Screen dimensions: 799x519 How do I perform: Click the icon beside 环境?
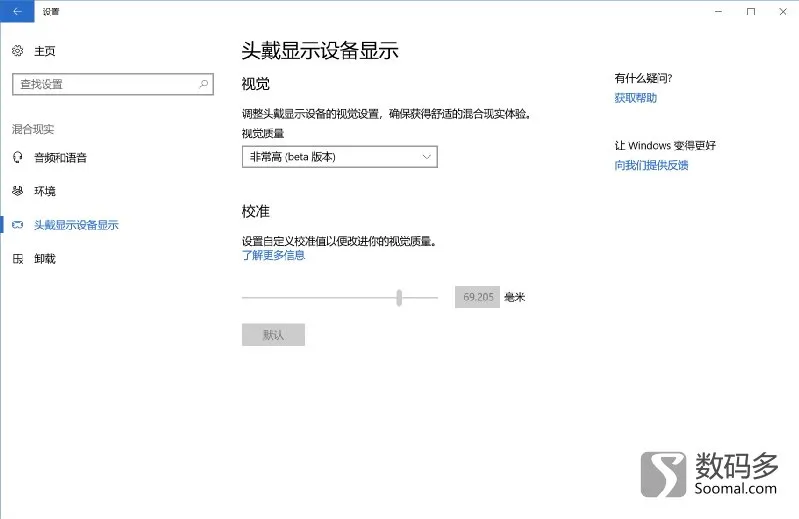(18, 191)
